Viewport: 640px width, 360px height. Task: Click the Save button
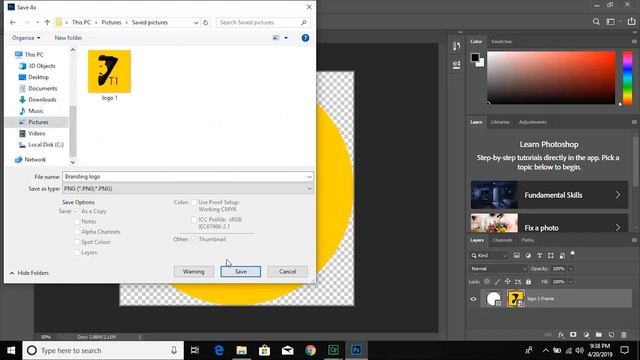[240, 271]
